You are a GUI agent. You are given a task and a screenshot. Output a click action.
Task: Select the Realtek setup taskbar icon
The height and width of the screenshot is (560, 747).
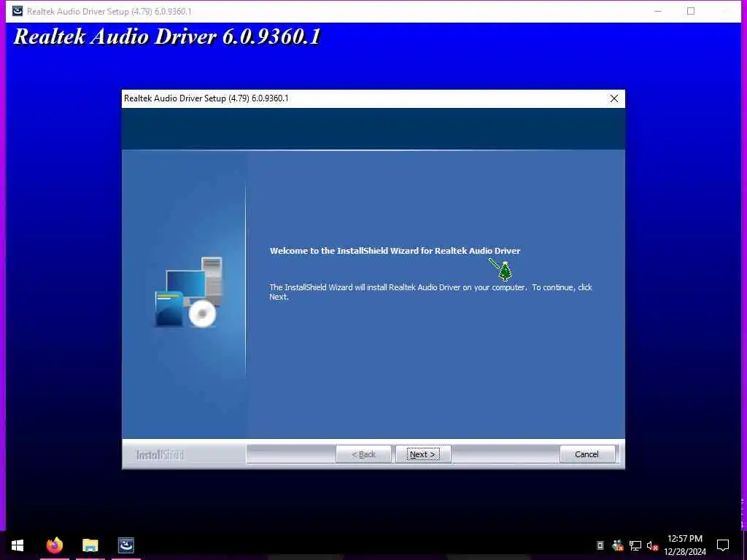click(x=126, y=545)
